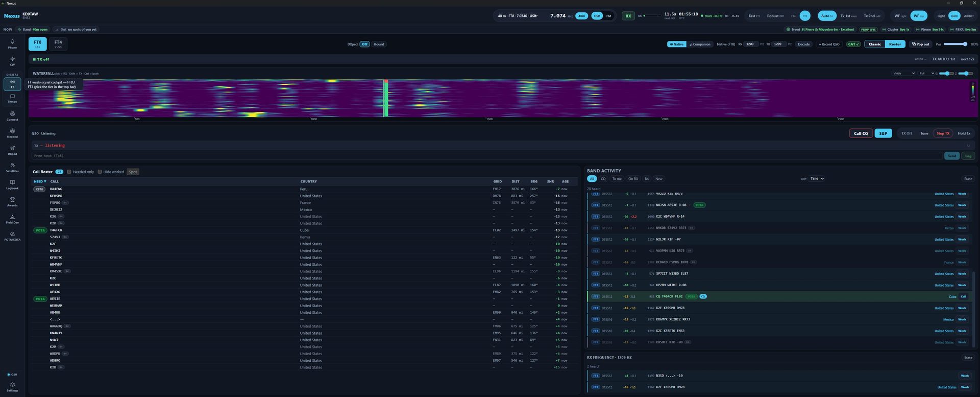This screenshot has height=397, width=980.
Task: Enable the Needed only checkbox
Action: (69, 172)
